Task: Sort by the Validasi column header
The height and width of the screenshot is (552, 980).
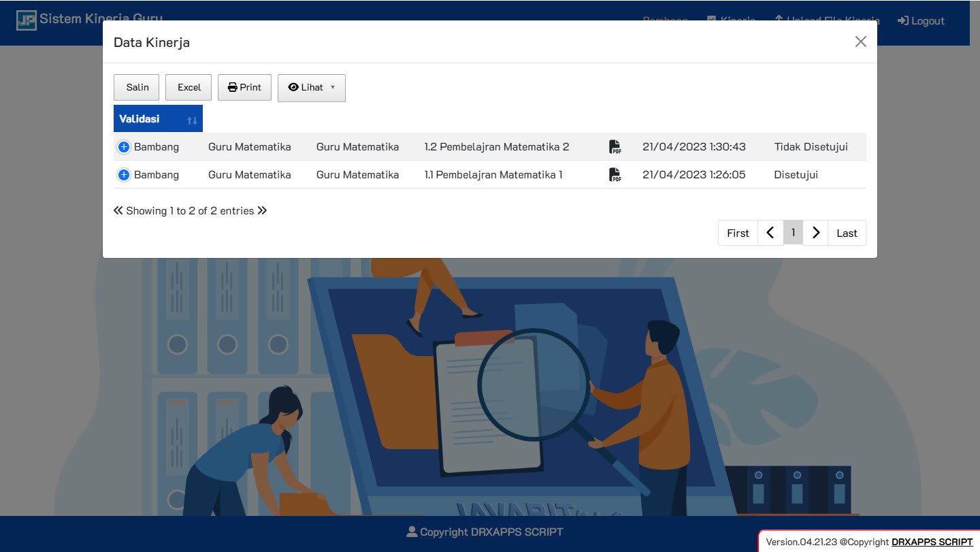Action: 158,118
